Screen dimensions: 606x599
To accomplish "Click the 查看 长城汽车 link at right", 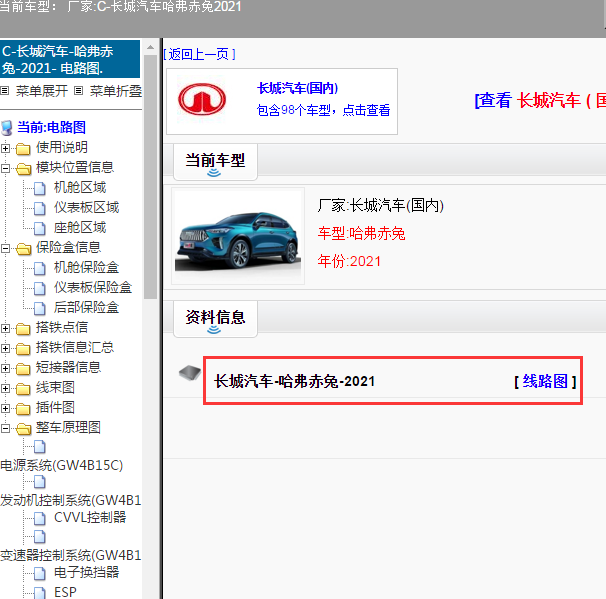I will click(540, 100).
